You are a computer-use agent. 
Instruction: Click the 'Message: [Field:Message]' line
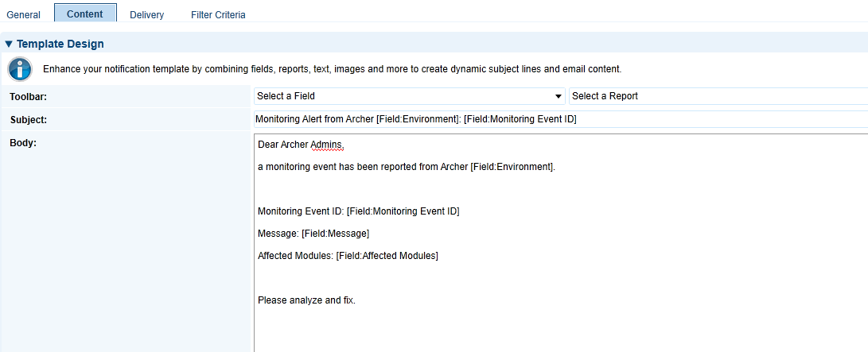313,233
